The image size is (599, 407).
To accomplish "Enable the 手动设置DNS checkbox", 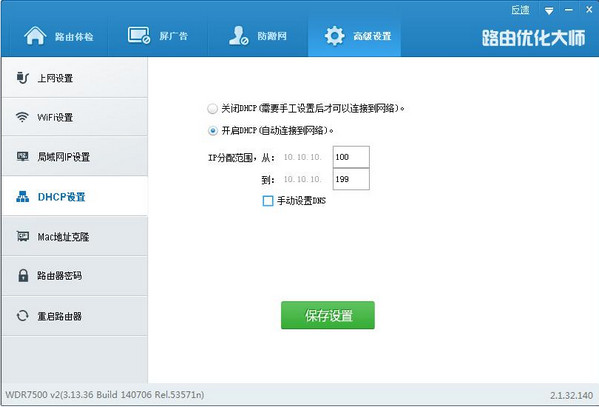I will click(268, 201).
